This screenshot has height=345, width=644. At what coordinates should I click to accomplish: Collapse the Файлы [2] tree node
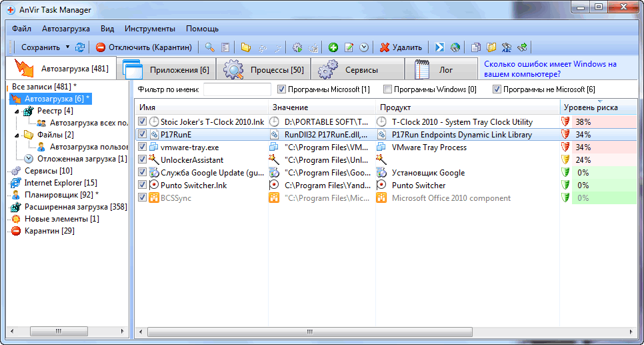point(17,135)
